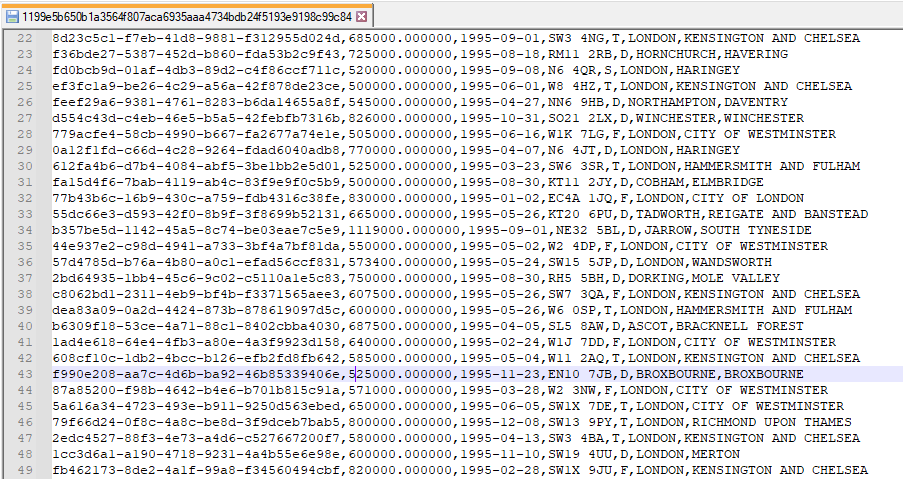Click REIGATE AND BANSTEAD on line 33

pyautogui.click(x=788, y=214)
